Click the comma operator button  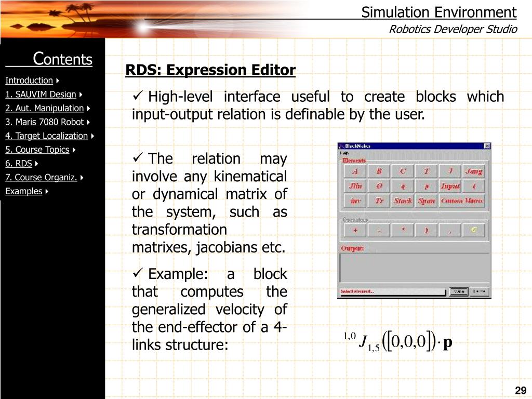tap(450, 230)
